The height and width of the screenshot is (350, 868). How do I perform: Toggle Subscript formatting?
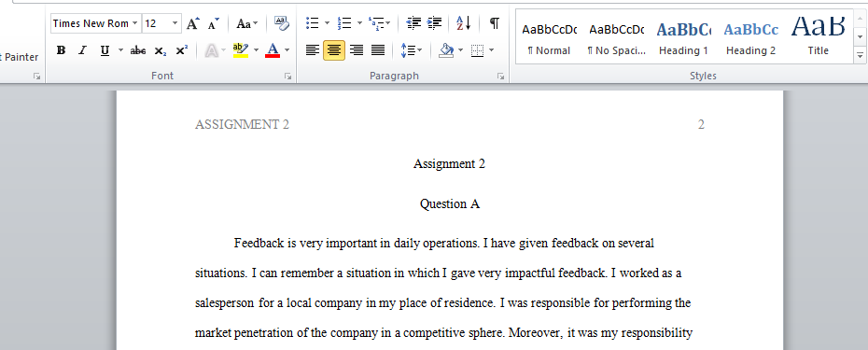pyautogui.click(x=160, y=50)
